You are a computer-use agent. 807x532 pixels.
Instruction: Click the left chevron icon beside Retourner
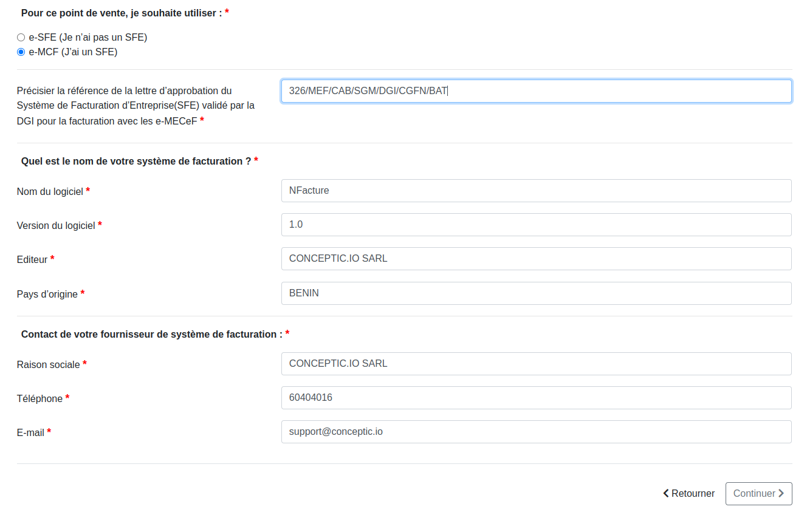(x=665, y=494)
